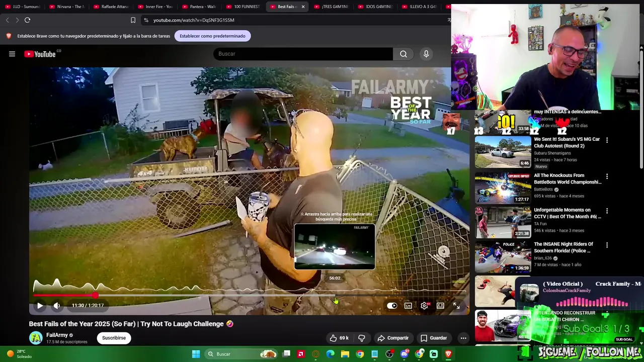Dislike the video with thumbs-down

tap(361, 338)
